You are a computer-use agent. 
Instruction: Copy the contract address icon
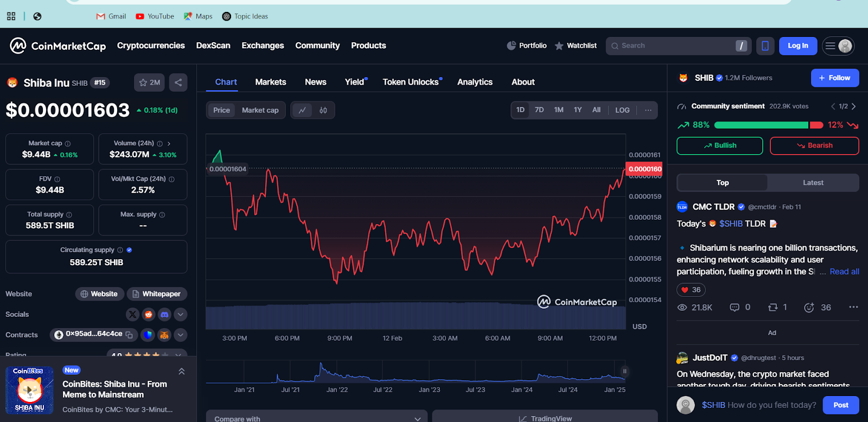click(x=129, y=335)
